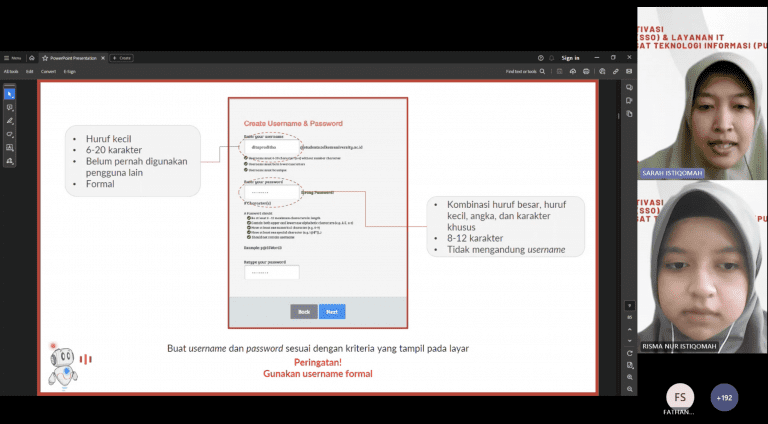The image size is (768, 424).
Task: Select the freehand draw loop tool
Action: (x=10, y=133)
